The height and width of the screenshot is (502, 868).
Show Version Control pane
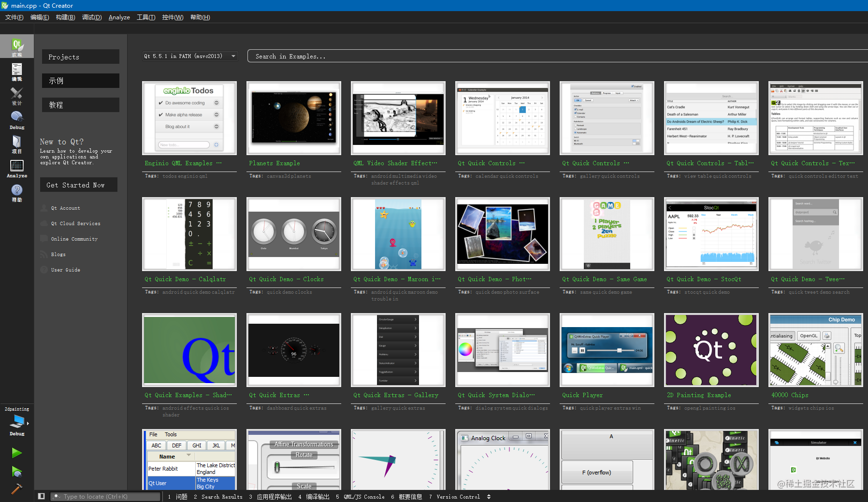pyautogui.click(x=455, y=497)
